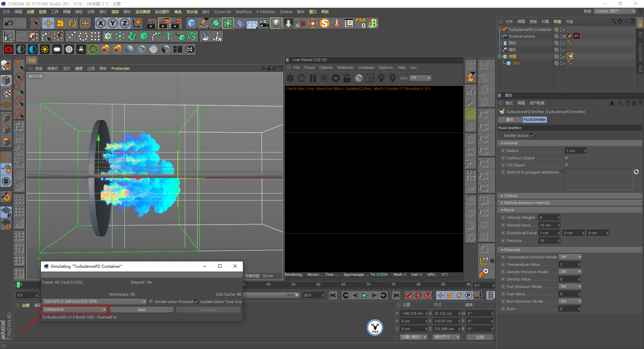The height and width of the screenshot is (349, 644).
Task: Click the Live Viewer render lock icon
Action: point(347,78)
